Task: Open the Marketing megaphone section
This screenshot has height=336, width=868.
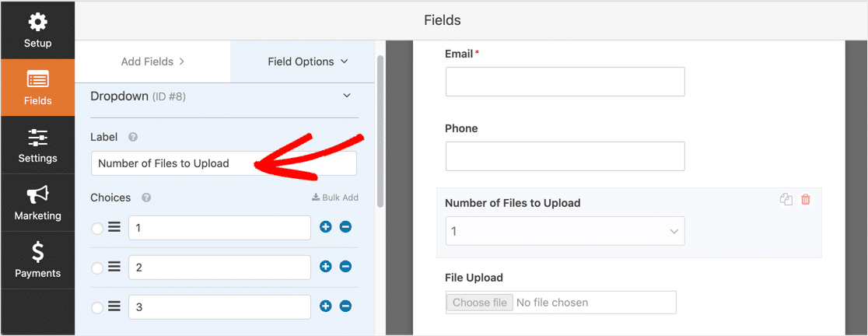Action: click(x=37, y=202)
